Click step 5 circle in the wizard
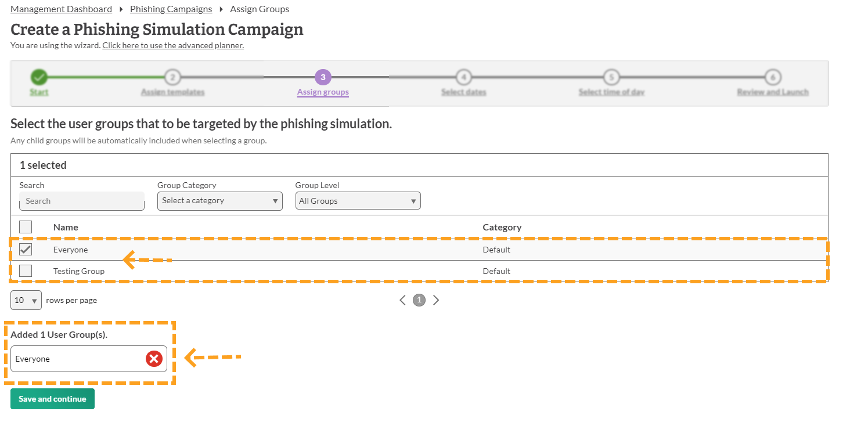The width and height of the screenshot is (868, 422). (611, 77)
